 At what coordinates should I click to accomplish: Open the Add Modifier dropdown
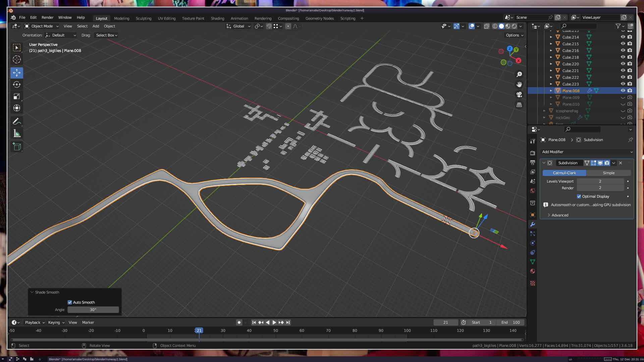click(x=587, y=152)
